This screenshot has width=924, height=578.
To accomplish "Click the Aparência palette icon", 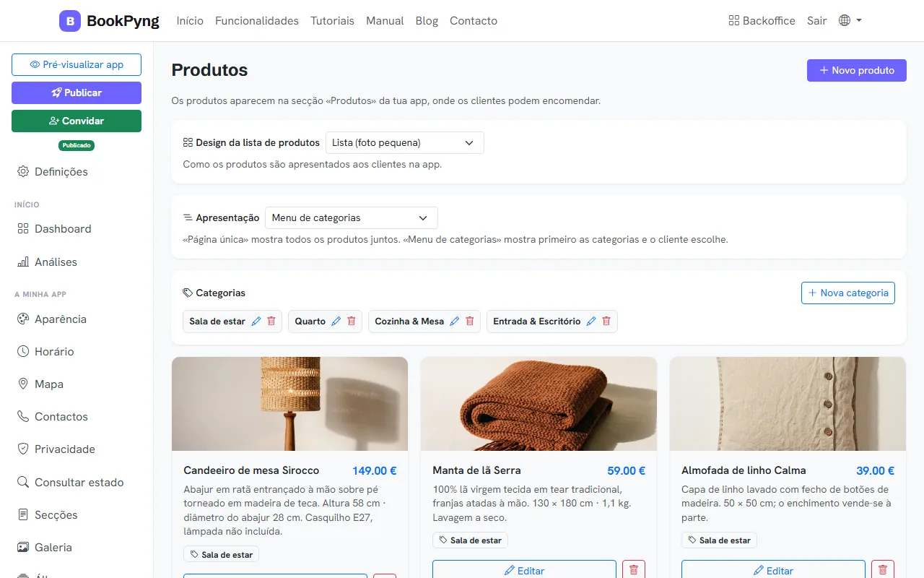I will [22, 319].
